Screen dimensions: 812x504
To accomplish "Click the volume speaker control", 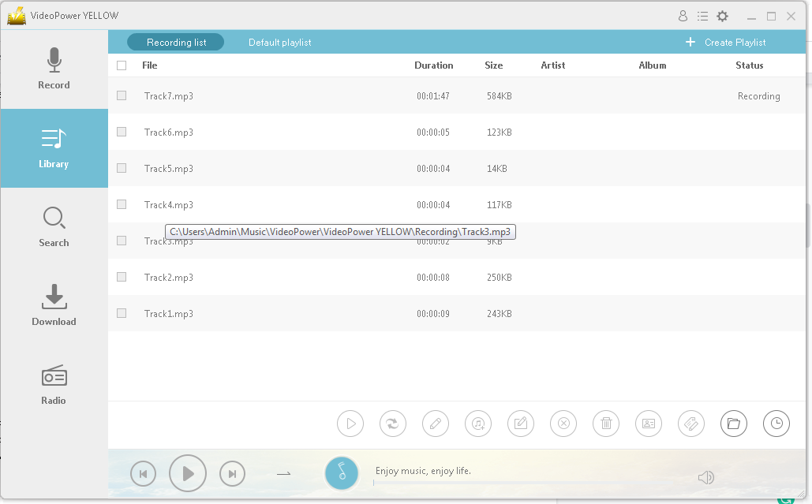I will [x=706, y=477].
